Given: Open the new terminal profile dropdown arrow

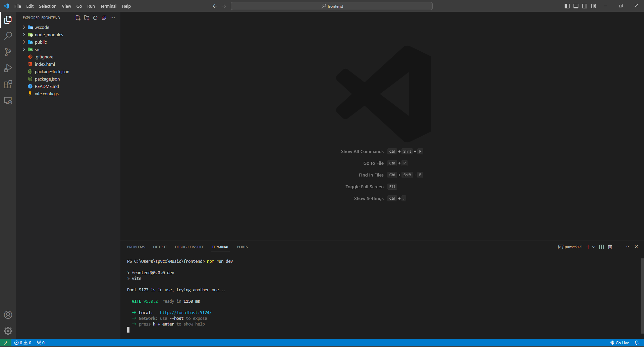Looking at the screenshot, I should tap(594, 247).
